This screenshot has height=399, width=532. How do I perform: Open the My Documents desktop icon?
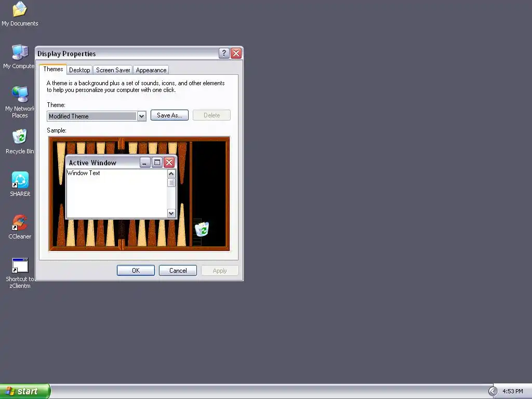pyautogui.click(x=20, y=14)
